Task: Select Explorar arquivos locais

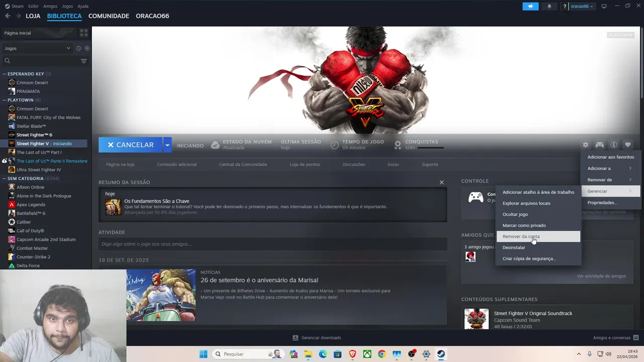Action: coord(538,203)
